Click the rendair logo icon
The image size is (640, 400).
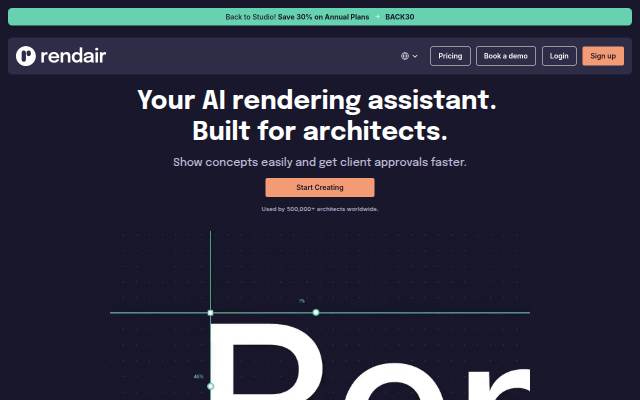pos(26,56)
